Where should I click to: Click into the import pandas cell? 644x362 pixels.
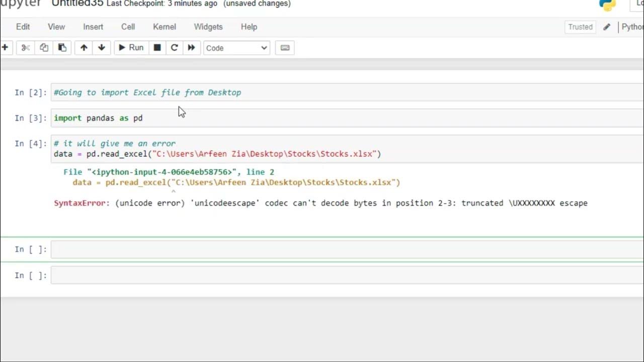click(x=347, y=118)
